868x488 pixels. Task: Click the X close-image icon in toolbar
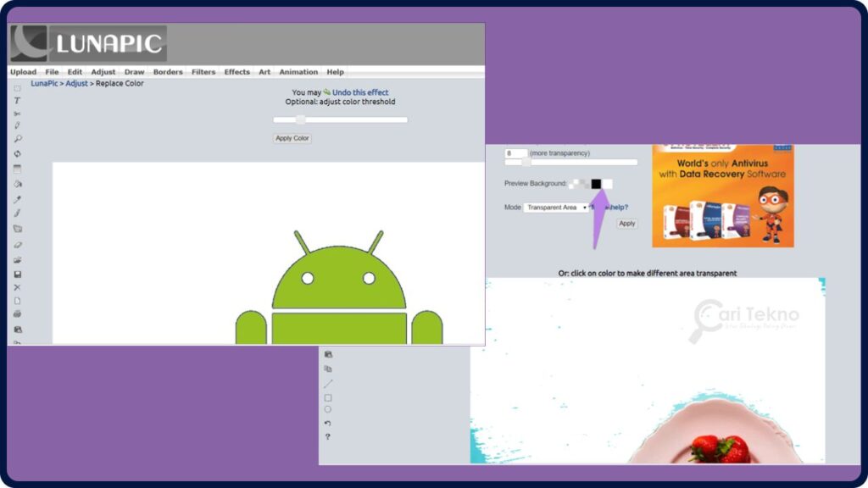coord(17,287)
